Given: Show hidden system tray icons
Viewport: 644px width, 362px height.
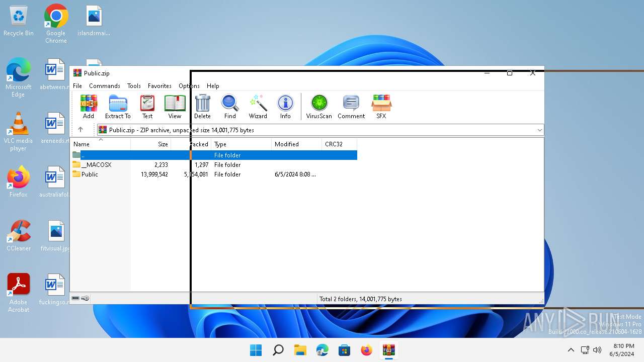Looking at the screenshot, I should pyautogui.click(x=571, y=350).
